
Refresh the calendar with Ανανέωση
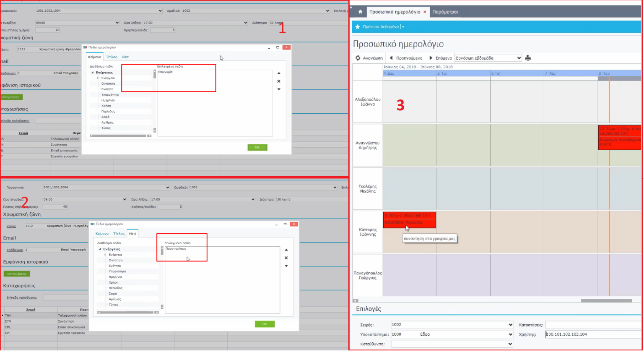pyautogui.click(x=369, y=58)
